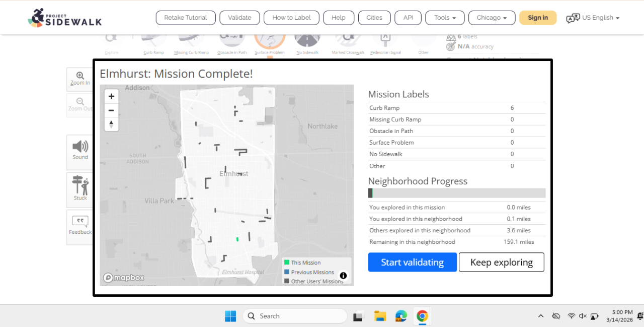Select the Curb Ramp label icon
Screen dimensions: 644x327
click(x=154, y=44)
